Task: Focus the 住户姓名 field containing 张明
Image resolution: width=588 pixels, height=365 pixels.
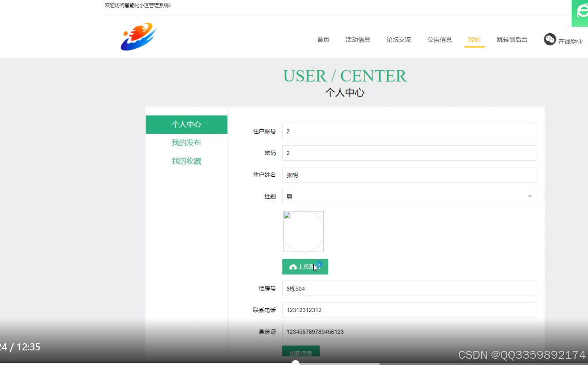Action: 409,175
